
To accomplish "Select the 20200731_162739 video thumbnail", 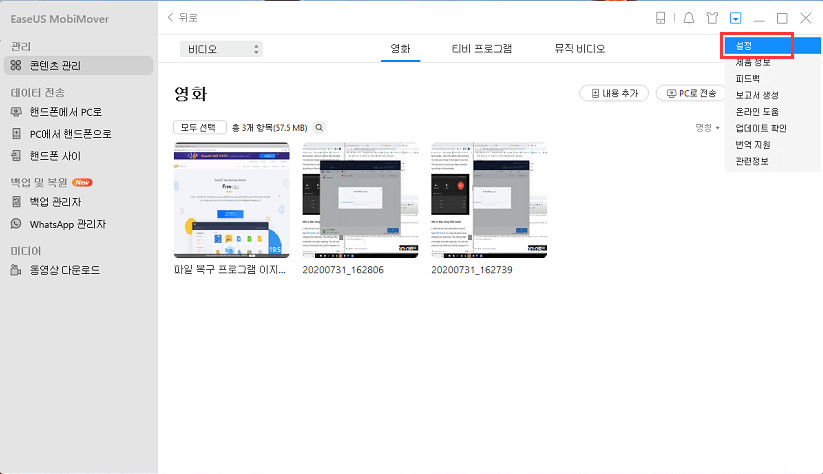I will [489, 200].
